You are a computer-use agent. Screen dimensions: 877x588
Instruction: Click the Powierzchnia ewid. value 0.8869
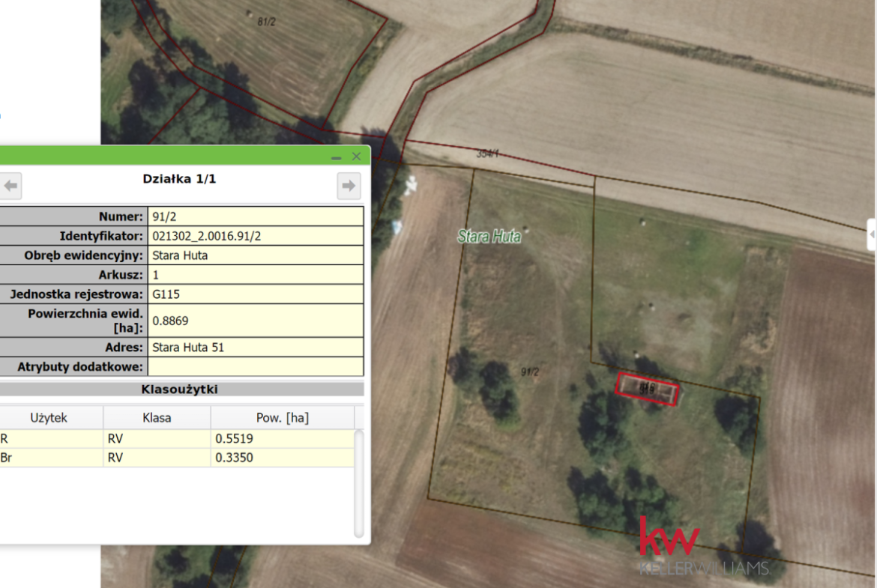[170, 321]
